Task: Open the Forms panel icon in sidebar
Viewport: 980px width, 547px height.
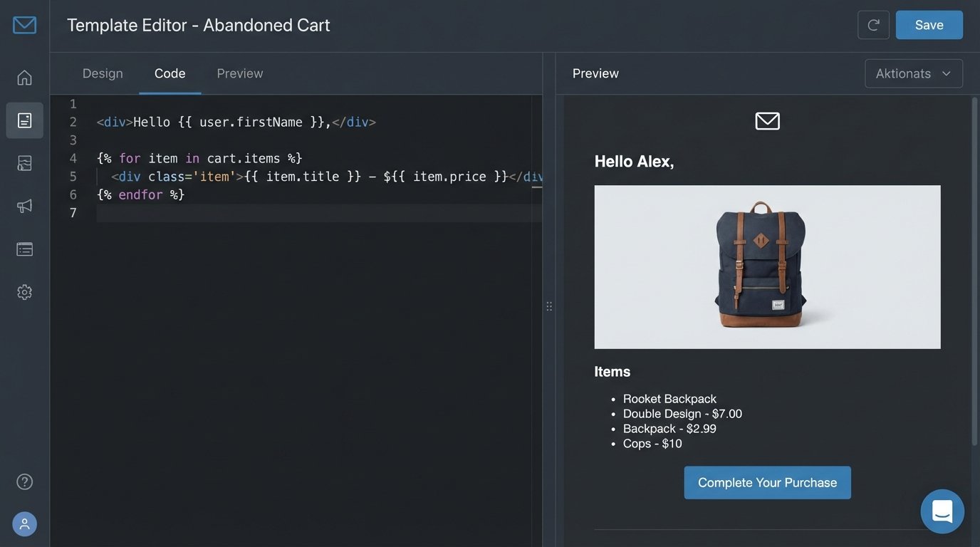Action: click(x=24, y=249)
